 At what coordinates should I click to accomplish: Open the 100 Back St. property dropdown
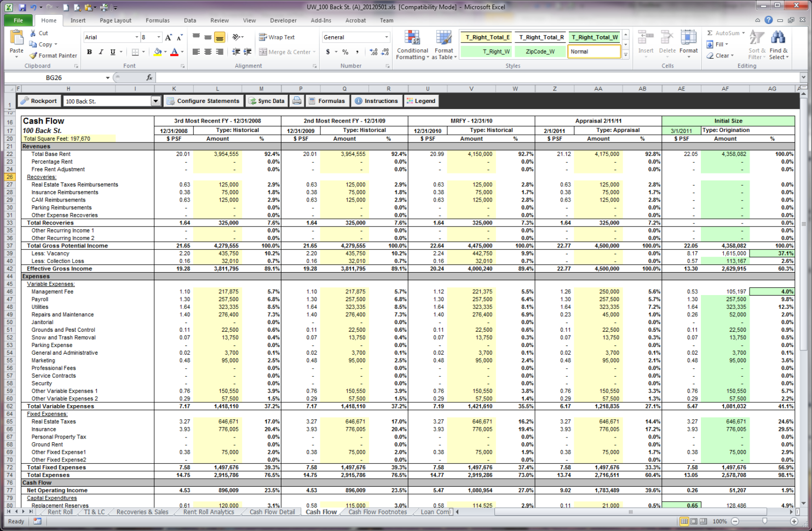156,101
